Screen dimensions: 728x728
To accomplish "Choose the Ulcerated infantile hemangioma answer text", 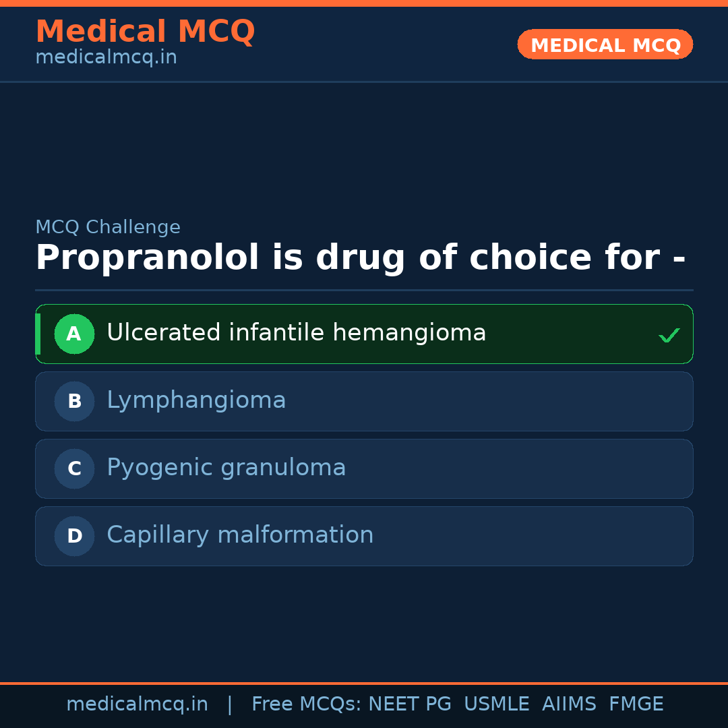I will (x=296, y=333).
